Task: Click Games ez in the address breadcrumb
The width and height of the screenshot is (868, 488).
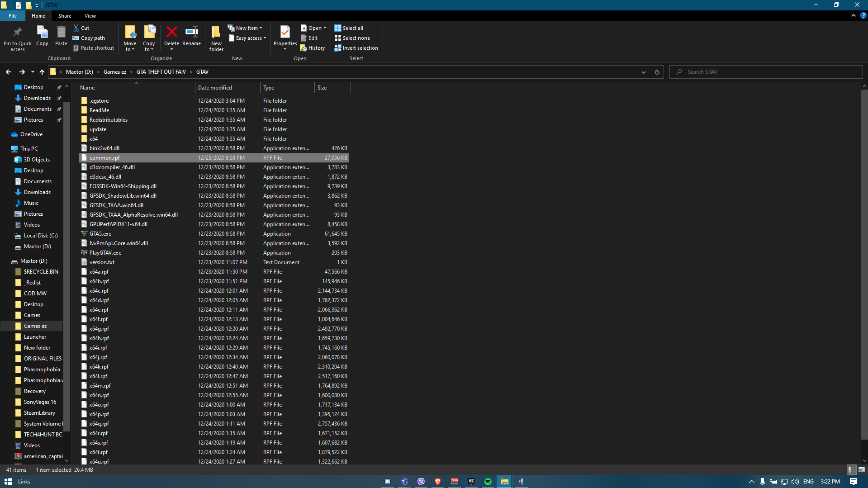Action: click(x=115, y=72)
